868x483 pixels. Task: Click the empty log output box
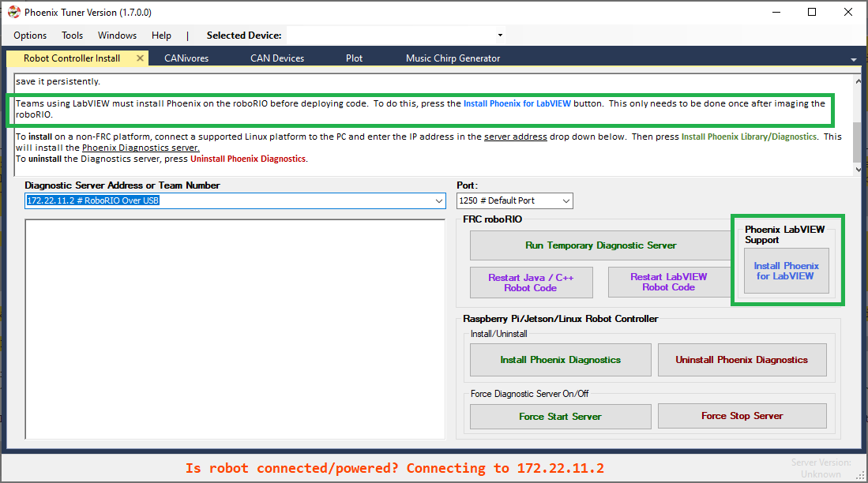[235, 329]
